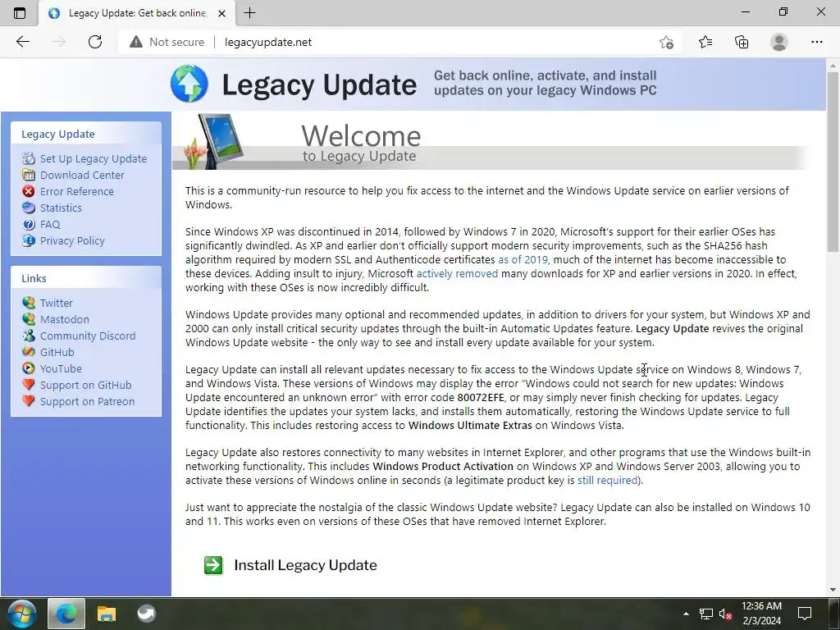Image resolution: width=840 pixels, height=630 pixels.
Task: Open the Favorites list icon
Action: pyautogui.click(x=705, y=42)
